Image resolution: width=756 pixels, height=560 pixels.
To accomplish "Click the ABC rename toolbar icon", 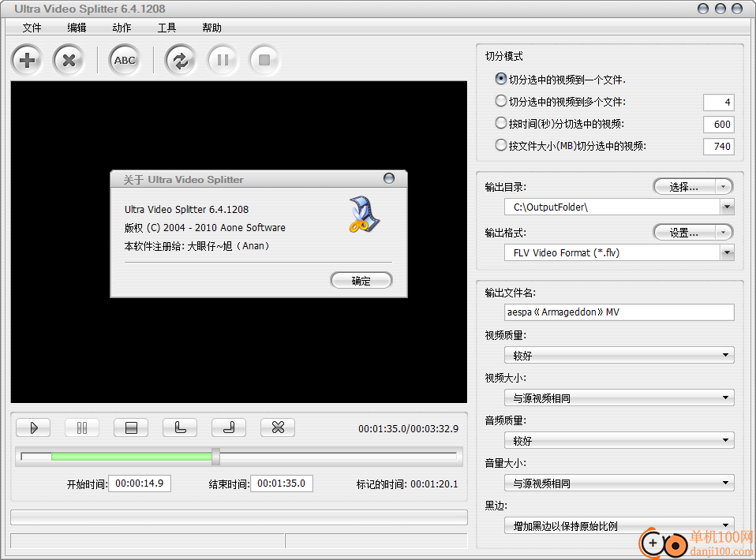I will pos(125,60).
